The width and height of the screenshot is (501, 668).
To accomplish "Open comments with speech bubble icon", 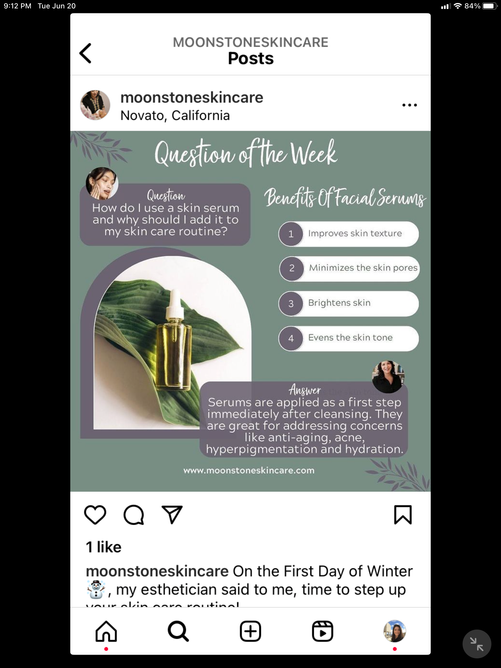I will click(x=134, y=515).
